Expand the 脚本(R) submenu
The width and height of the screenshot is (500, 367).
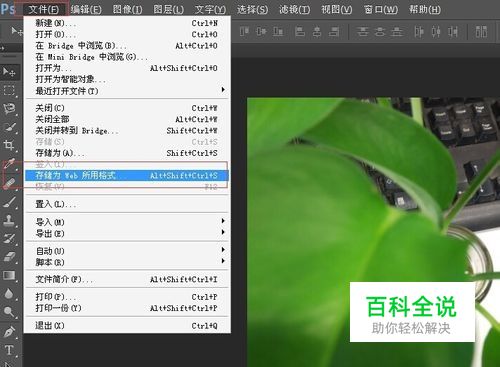point(128,262)
